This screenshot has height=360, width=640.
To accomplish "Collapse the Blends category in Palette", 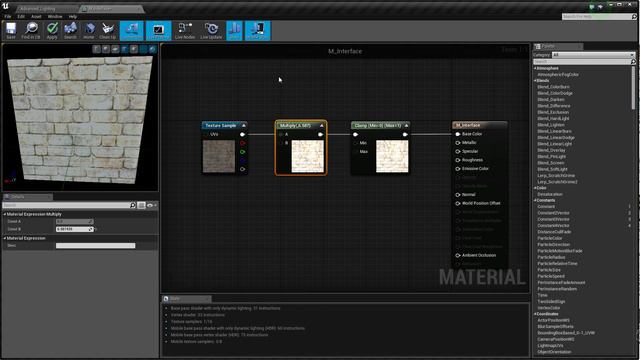I will 535,81.
